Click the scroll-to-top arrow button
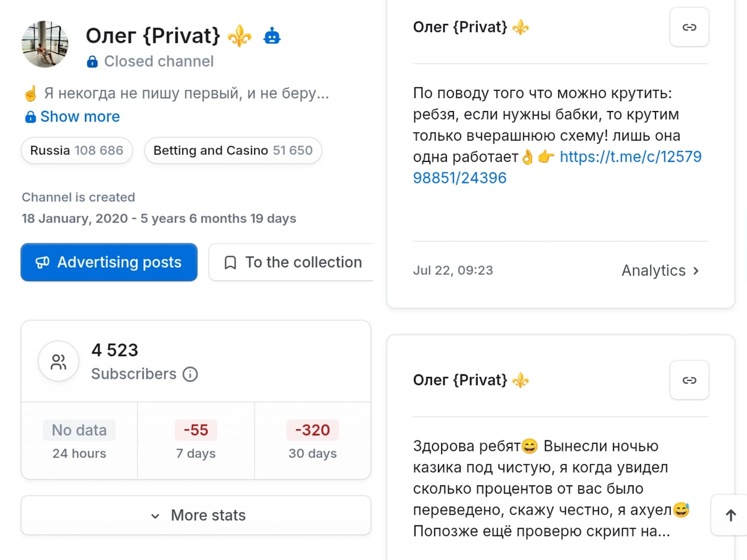This screenshot has width=747, height=560. (731, 515)
